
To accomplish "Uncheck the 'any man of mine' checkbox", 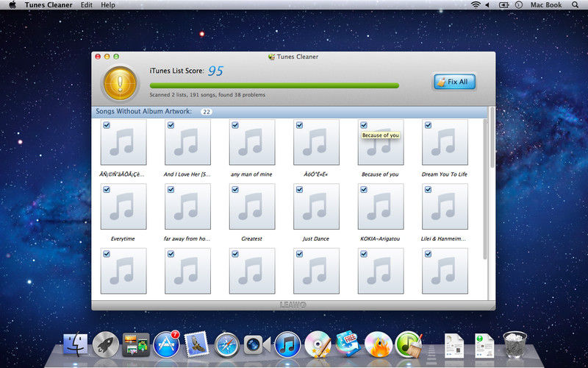I will click(x=235, y=125).
